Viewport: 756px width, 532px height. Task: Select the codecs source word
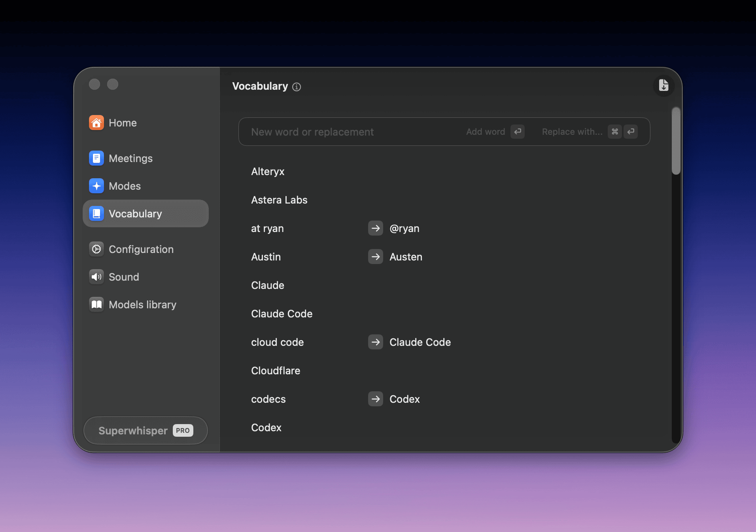pyautogui.click(x=268, y=399)
